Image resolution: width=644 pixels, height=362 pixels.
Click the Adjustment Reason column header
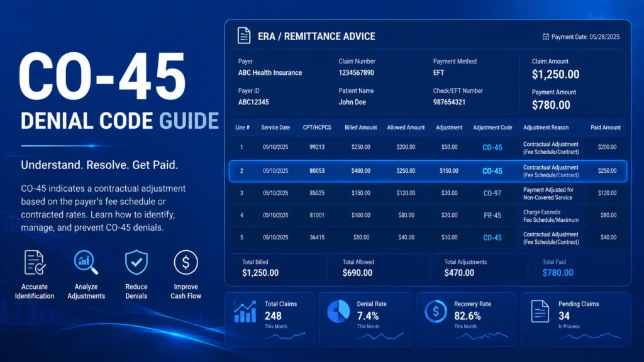[x=546, y=128]
